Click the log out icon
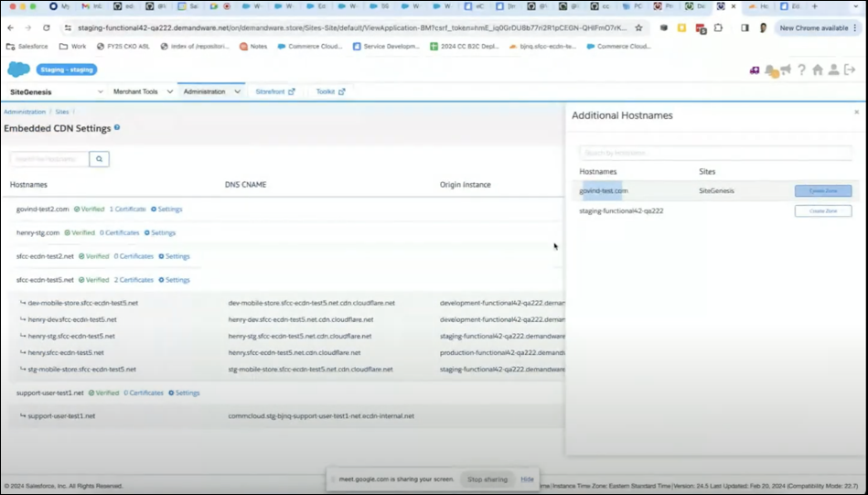 click(x=850, y=70)
